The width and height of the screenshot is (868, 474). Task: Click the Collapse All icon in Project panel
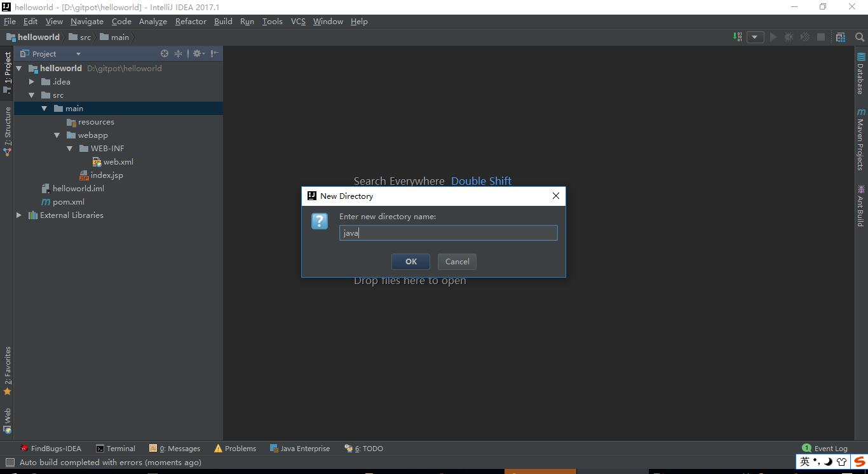tap(179, 54)
